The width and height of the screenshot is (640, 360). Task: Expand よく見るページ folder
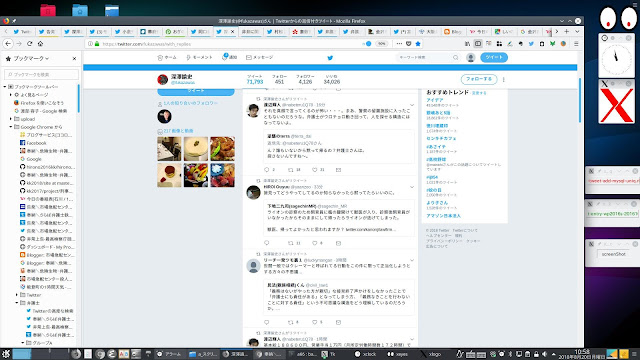(x=11, y=95)
